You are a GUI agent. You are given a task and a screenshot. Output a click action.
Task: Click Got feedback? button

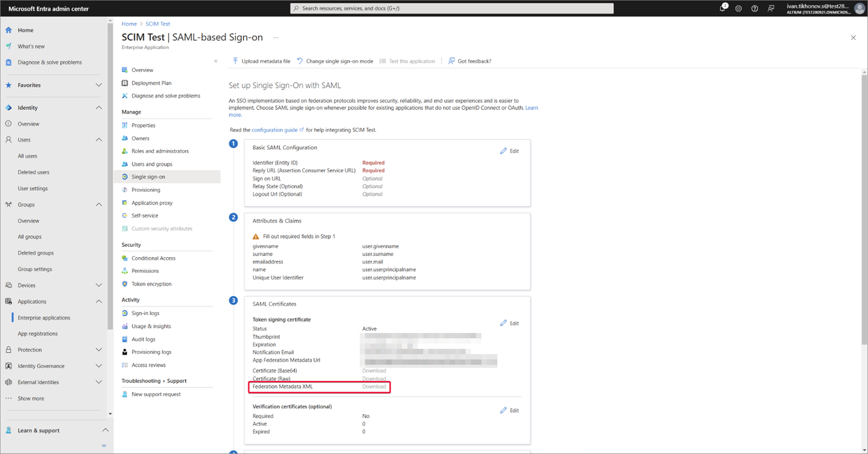point(470,61)
